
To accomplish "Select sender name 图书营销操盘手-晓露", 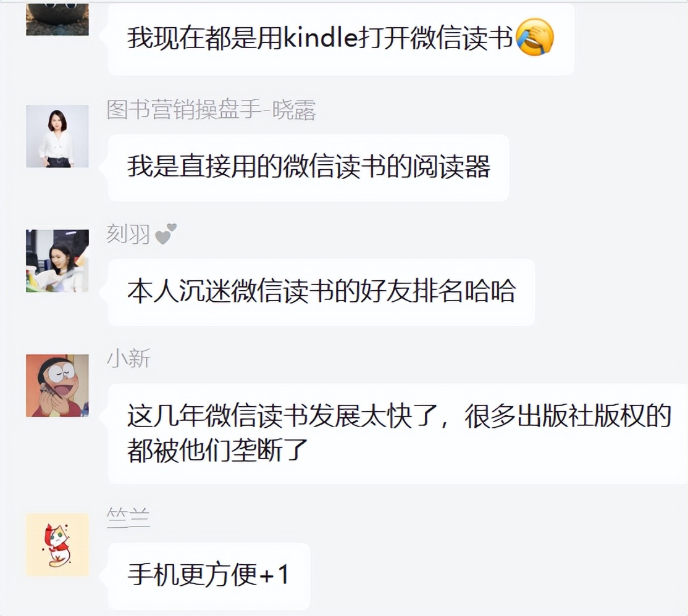I will click(x=211, y=110).
